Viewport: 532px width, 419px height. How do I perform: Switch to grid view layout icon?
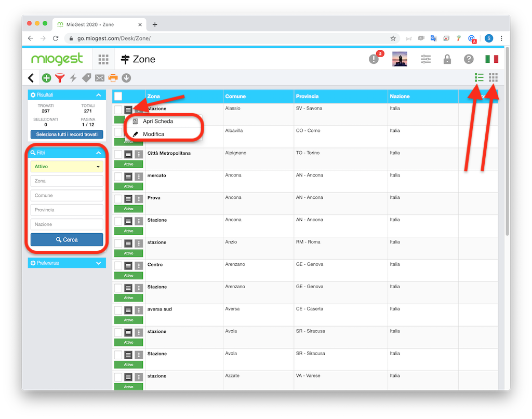(x=494, y=78)
